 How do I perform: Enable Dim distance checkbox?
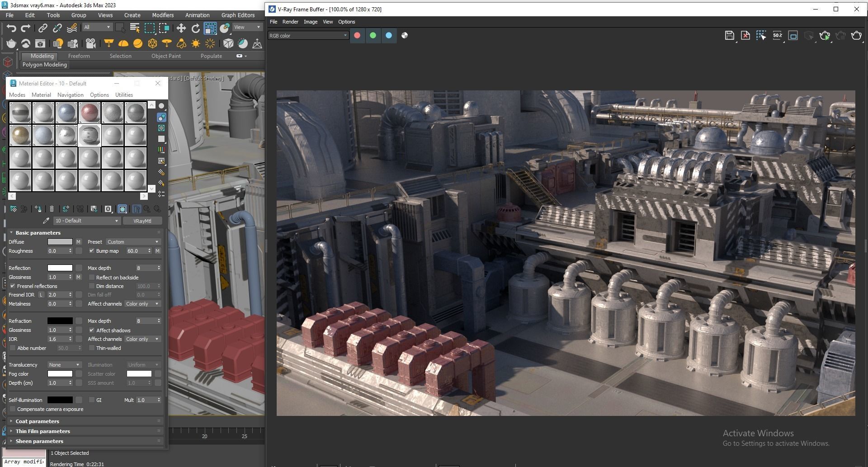92,286
